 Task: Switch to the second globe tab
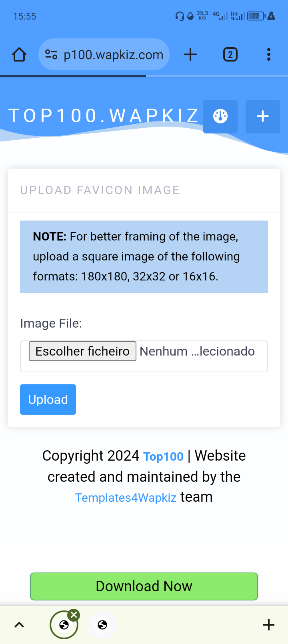coord(102,625)
